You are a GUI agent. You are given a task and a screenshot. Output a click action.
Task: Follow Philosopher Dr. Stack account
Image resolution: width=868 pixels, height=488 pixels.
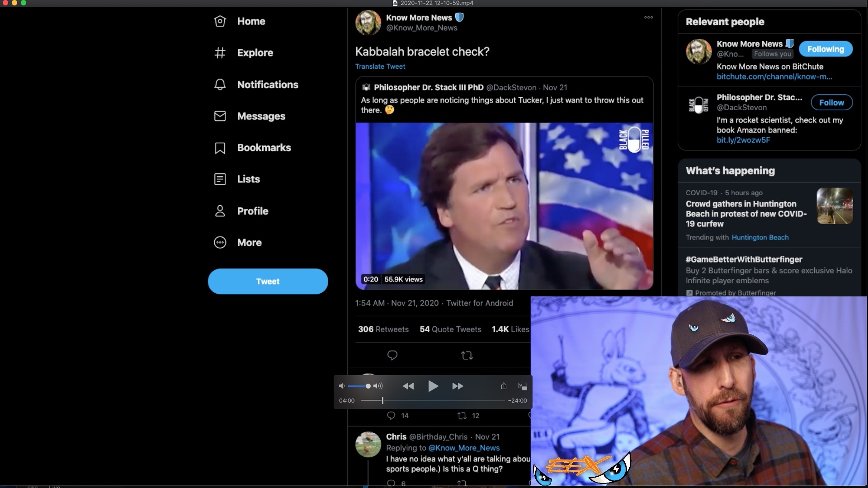(831, 103)
